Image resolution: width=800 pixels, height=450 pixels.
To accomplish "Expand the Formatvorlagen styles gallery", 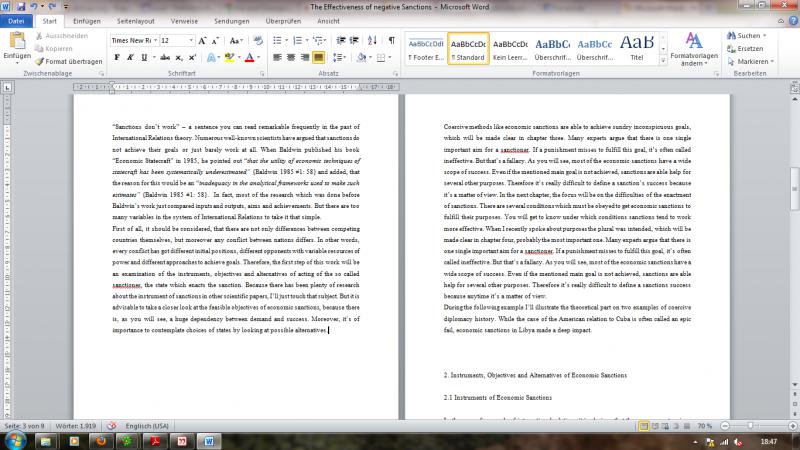I will pyautogui.click(x=661, y=61).
